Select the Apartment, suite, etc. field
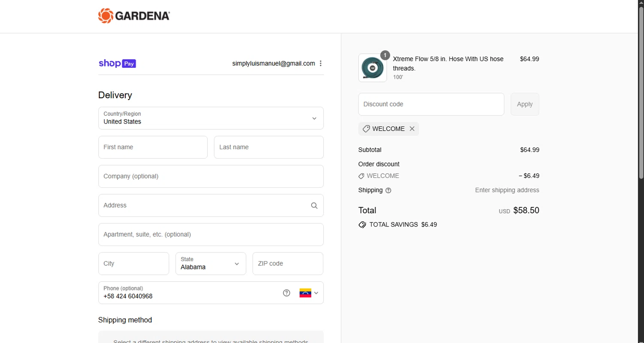The height and width of the screenshot is (343, 644). pos(211,235)
